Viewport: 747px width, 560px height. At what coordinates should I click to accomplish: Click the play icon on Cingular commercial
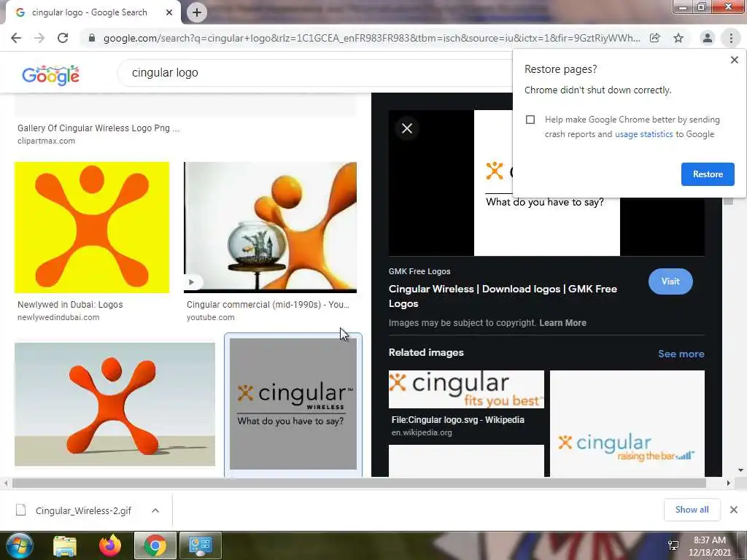pyautogui.click(x=192, y=282)
